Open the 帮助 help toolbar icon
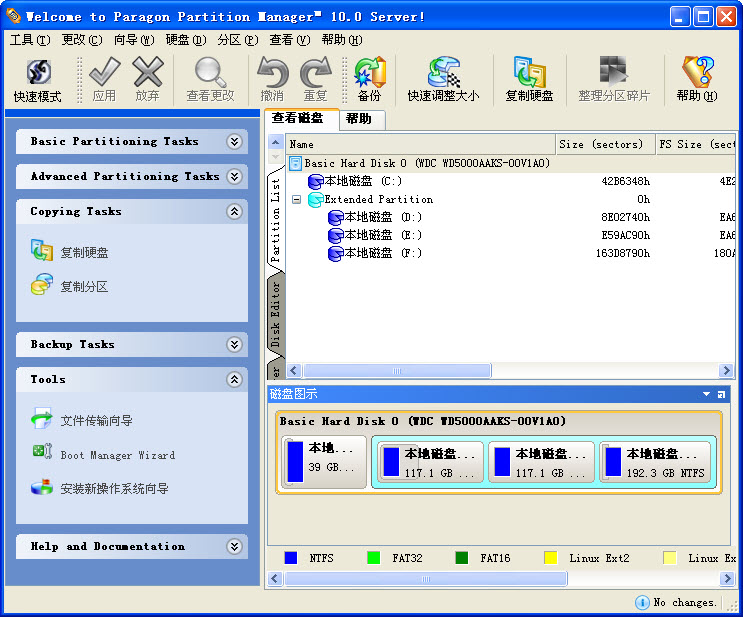The image size is (743, 617). click(696, 80)
